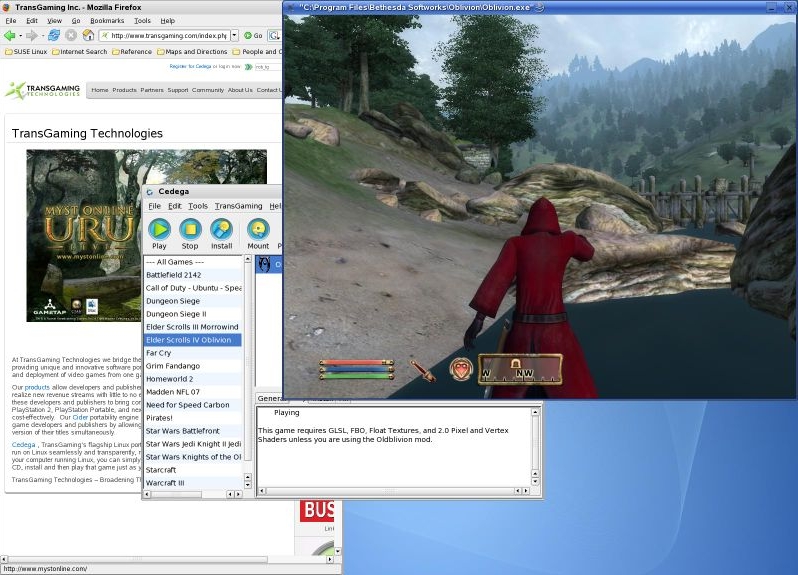This screenshot has width=798, height=575.
Task: Click the Play icon in Cedega
Action: (159, 230)
